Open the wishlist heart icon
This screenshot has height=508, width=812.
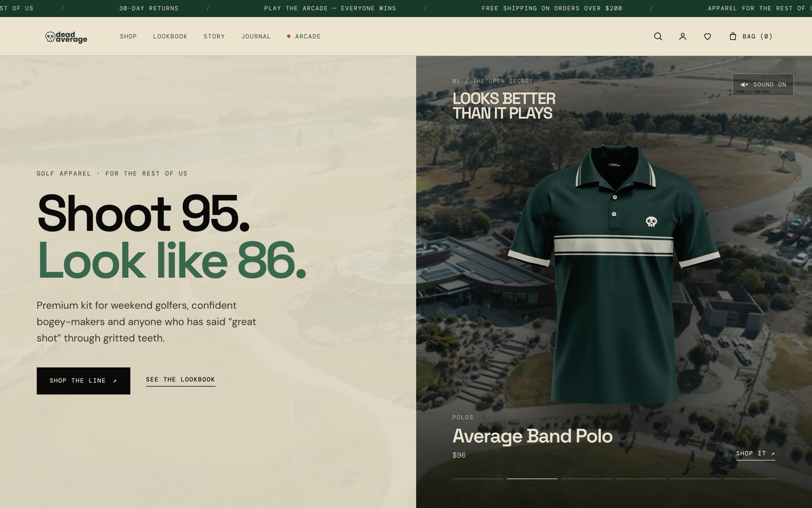(707, 37)
